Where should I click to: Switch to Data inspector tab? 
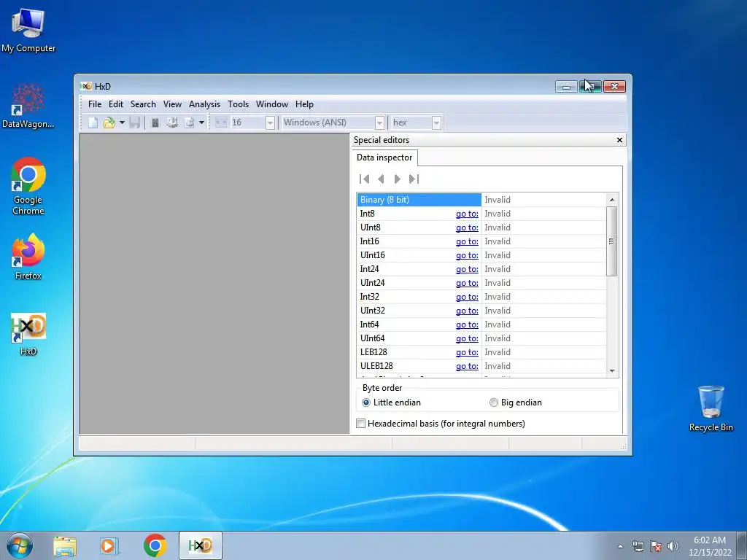pos(384,157)
